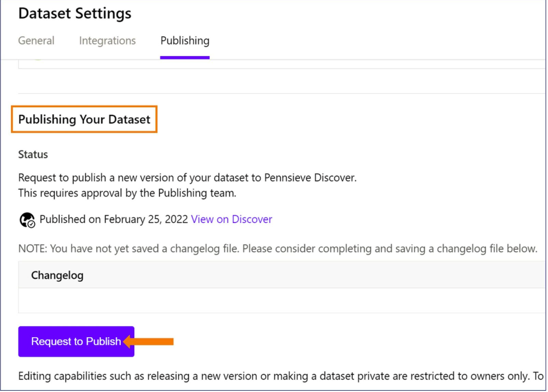Open the Integrations tab
Viewport: 548px width, 392px height.
coord(107,40)
